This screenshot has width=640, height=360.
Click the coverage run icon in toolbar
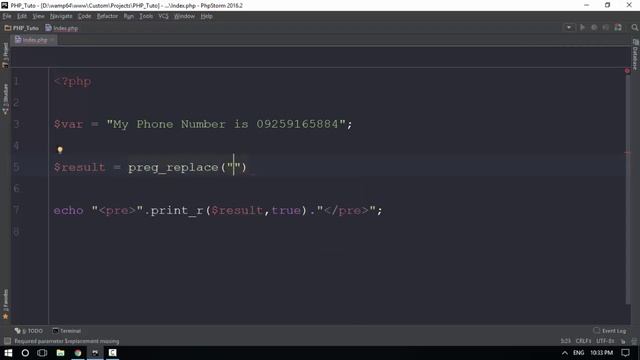point(606,28)
